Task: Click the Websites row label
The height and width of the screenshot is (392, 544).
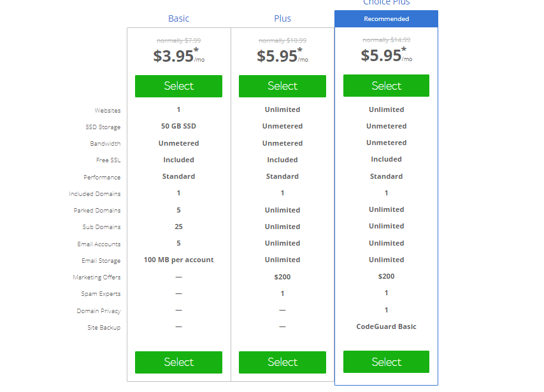Action: click(108, 110)
